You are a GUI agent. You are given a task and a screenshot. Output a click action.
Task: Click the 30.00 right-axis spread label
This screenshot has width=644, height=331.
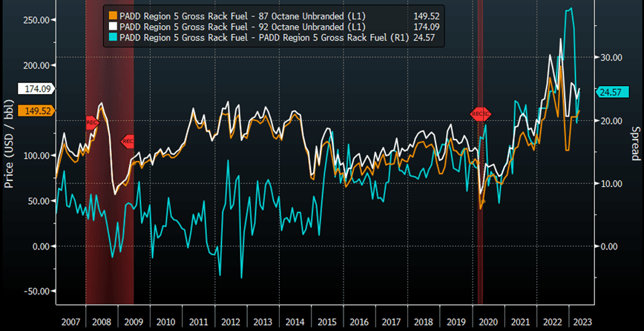pos(611,57)
